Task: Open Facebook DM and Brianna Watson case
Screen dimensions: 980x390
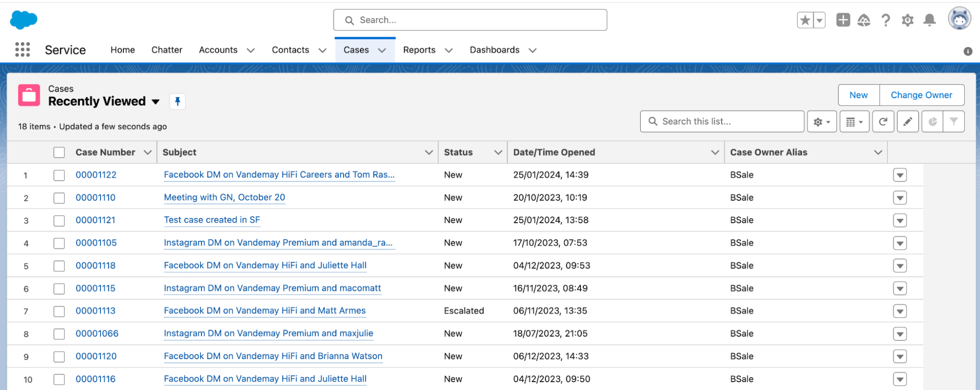Action: [273, 356]
